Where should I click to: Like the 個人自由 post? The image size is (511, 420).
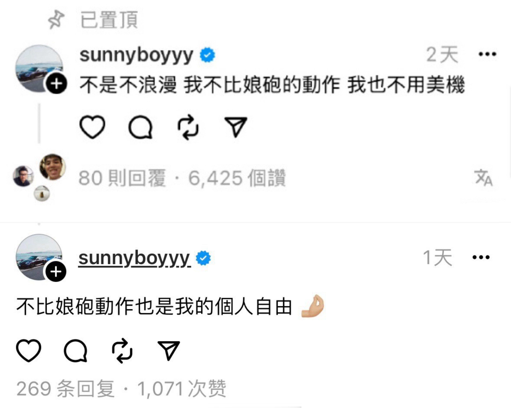coord(29,350)
